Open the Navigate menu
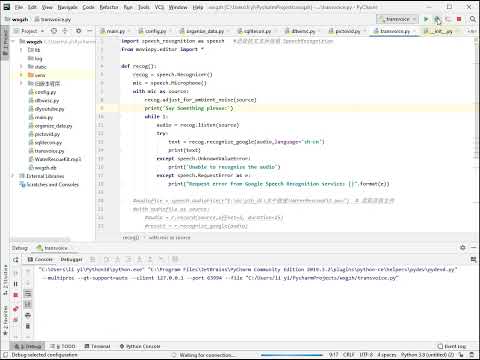The height and width of the screenshot is (360, 480). (x=67, y=7)
